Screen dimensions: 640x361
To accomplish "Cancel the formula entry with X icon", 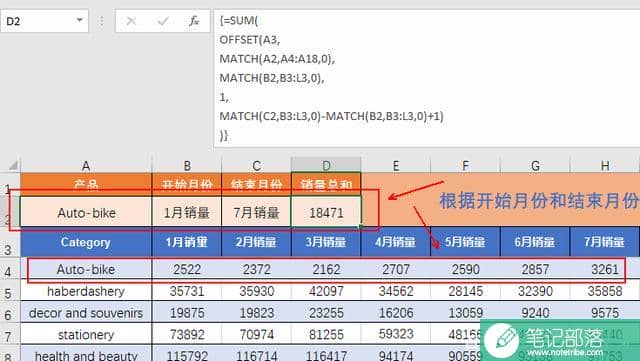I will tap(131, 21).
